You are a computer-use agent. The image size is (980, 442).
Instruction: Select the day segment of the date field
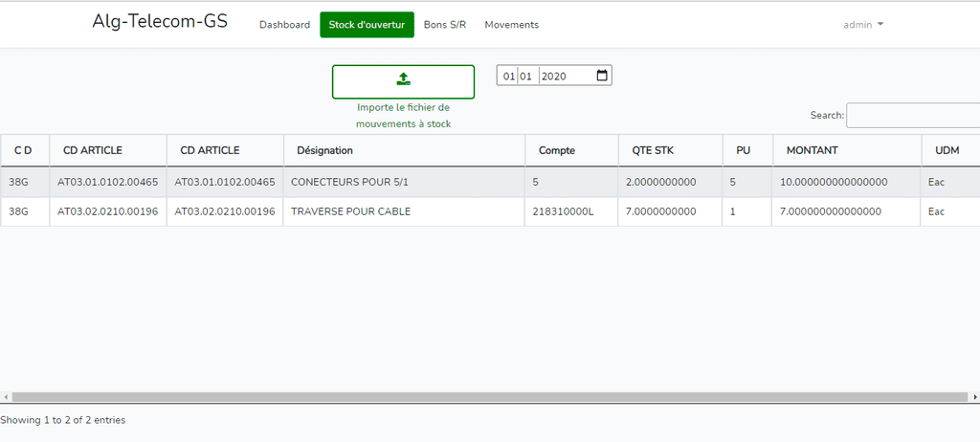tap(509, 77)
